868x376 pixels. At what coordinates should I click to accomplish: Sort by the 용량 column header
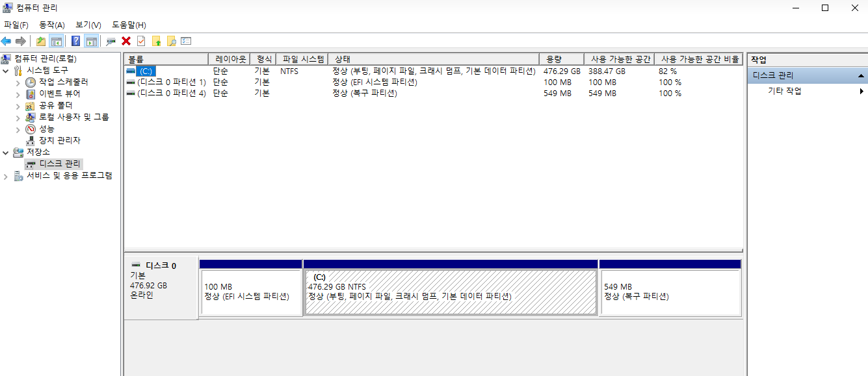[562, 59]
